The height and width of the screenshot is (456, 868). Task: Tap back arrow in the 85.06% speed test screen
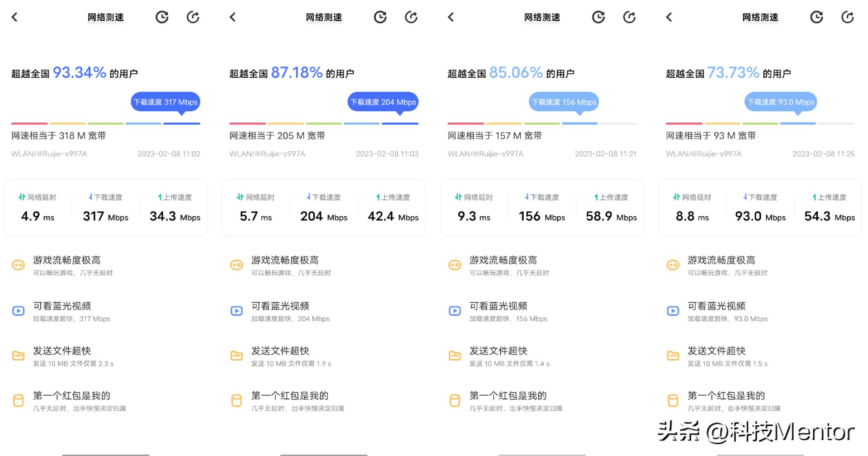tap(451, 17)
